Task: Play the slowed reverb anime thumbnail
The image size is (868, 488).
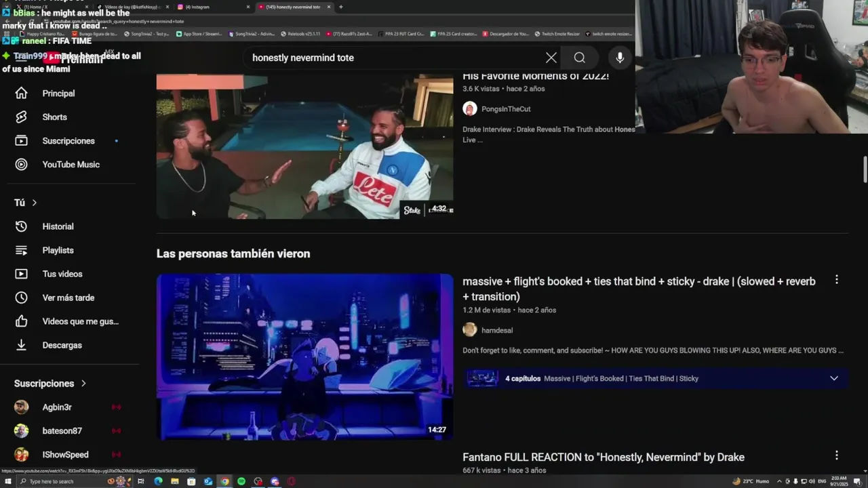Action: click(304, 357)
